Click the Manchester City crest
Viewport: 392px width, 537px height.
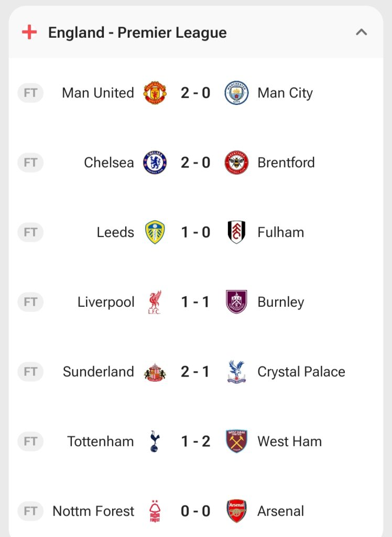[236, 93]
